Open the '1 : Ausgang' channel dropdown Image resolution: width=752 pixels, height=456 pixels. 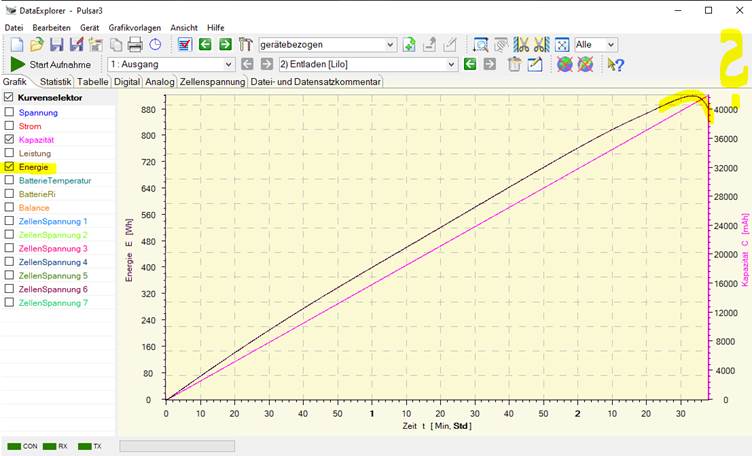pos(172,64)
